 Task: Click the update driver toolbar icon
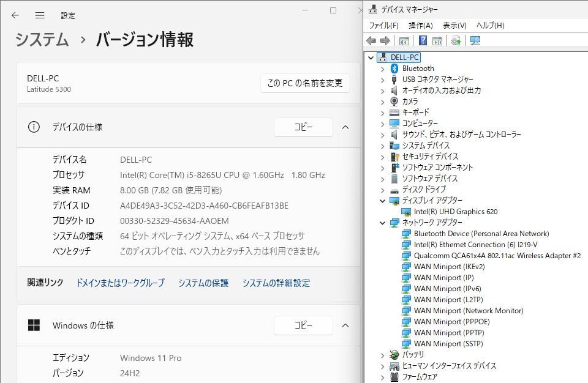tap(456, 40)
